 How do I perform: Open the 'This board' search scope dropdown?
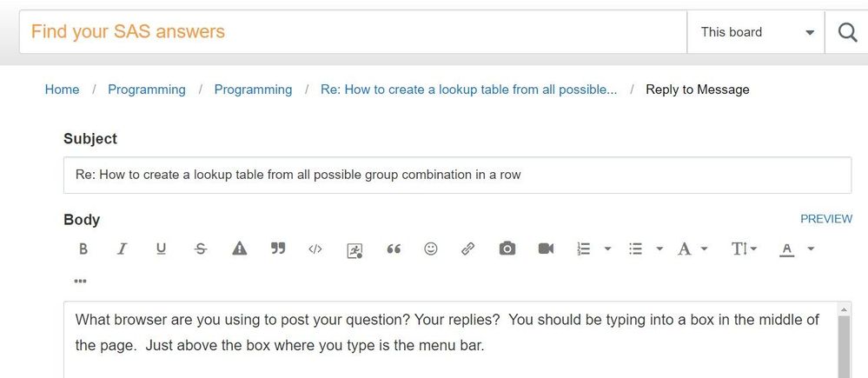pos(757,33)
